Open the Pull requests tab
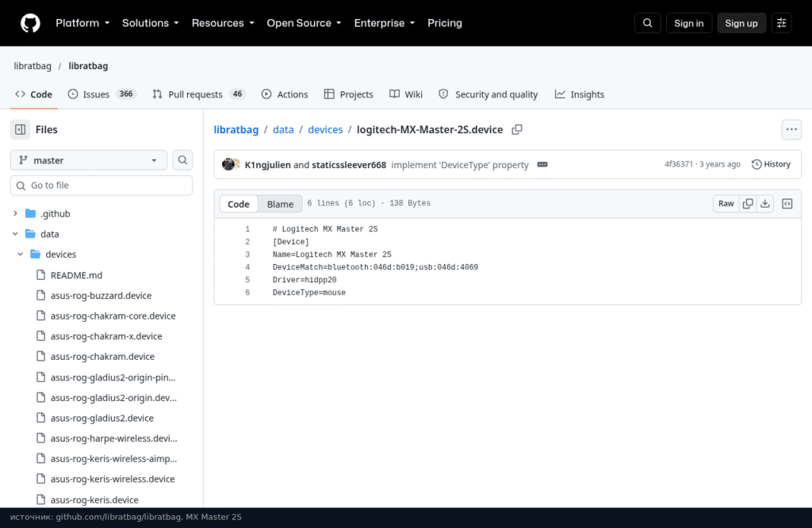812x528 pixels. tap(199, 94)
